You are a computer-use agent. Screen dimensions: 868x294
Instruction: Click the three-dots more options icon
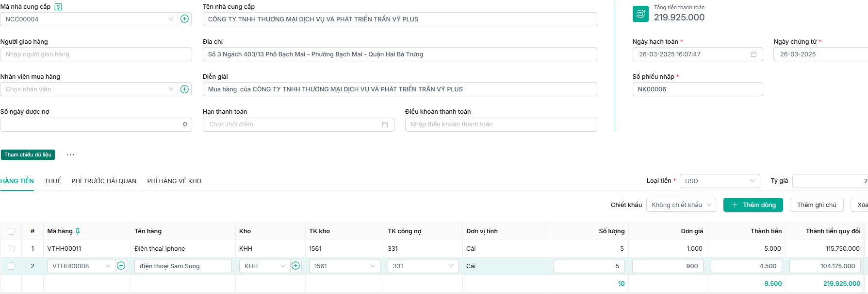click(70, 155)
